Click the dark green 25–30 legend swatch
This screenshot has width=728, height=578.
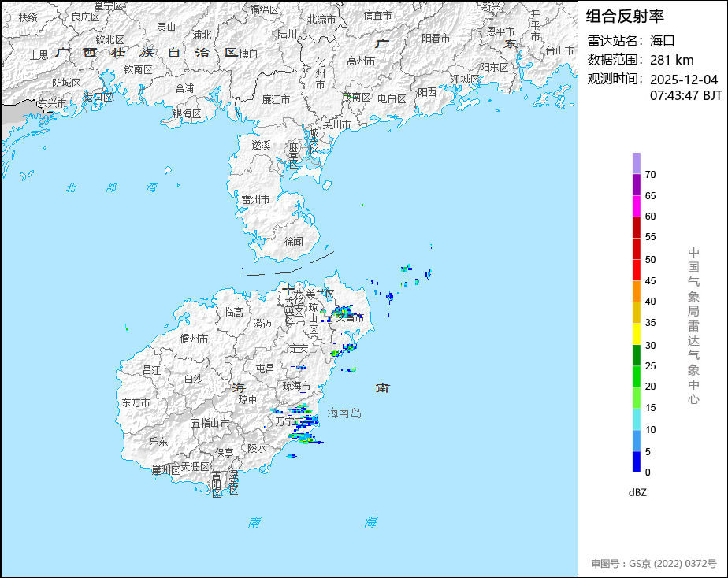click(x=637, y=355)
